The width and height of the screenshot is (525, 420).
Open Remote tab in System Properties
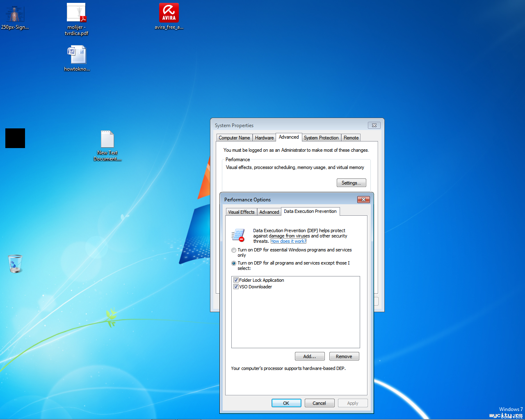tap(351, 138)
